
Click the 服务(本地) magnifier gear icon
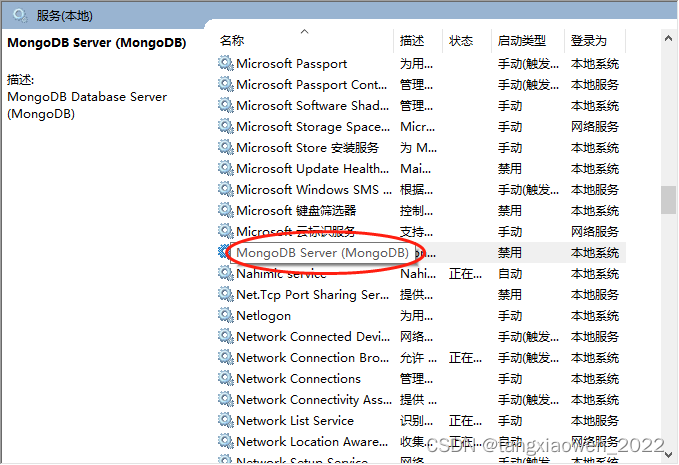pyautogui.click(x=20, y=16)
